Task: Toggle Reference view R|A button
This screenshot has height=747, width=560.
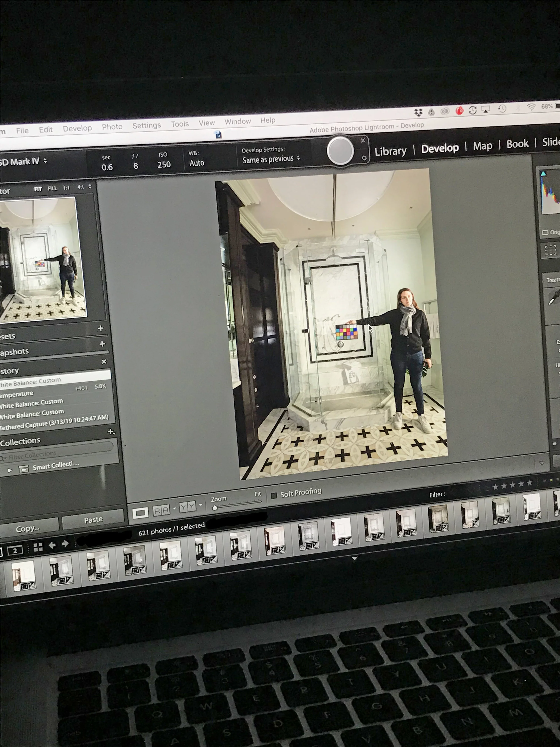Action: [161, 510]
